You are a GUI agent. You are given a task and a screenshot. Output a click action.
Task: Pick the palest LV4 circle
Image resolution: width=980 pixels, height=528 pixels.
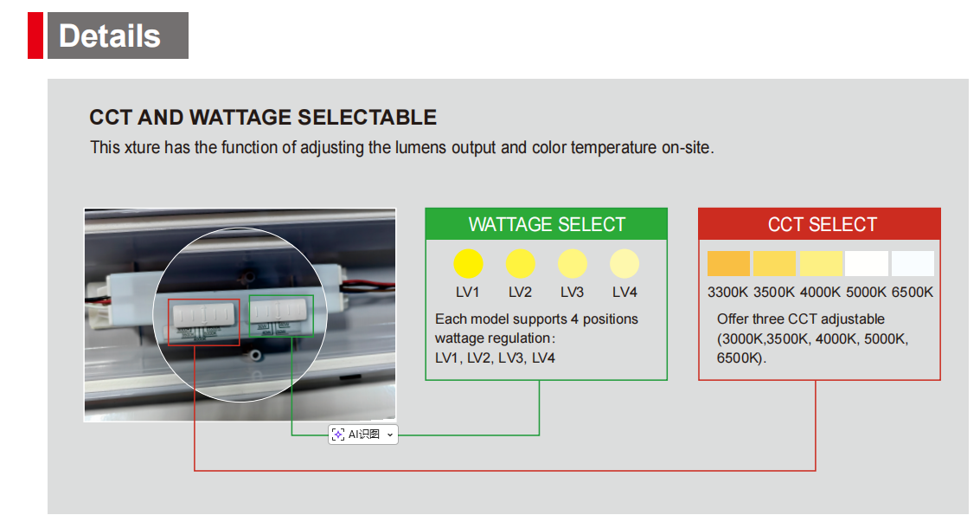click(625, 263)
